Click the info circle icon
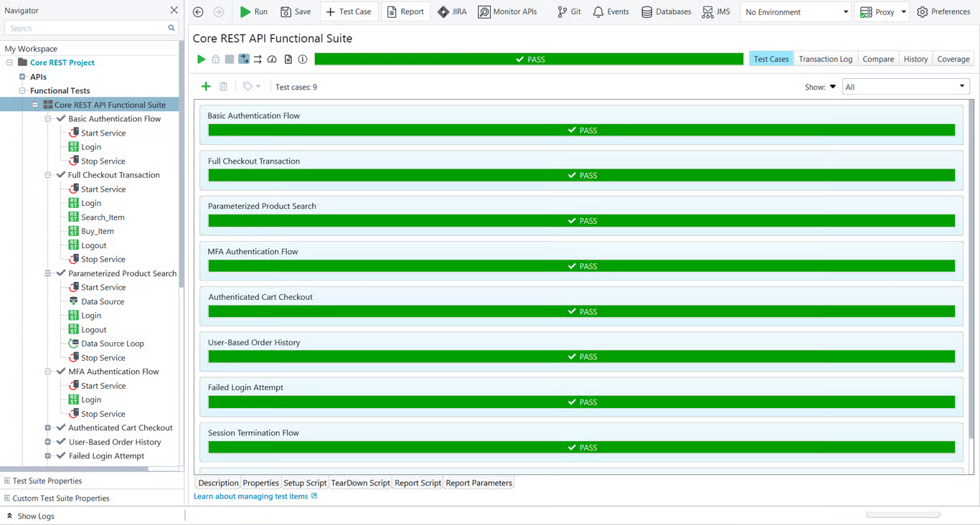The width and height of the screenshot is (980, 525). pyautogui.click(x=303, y=60)
